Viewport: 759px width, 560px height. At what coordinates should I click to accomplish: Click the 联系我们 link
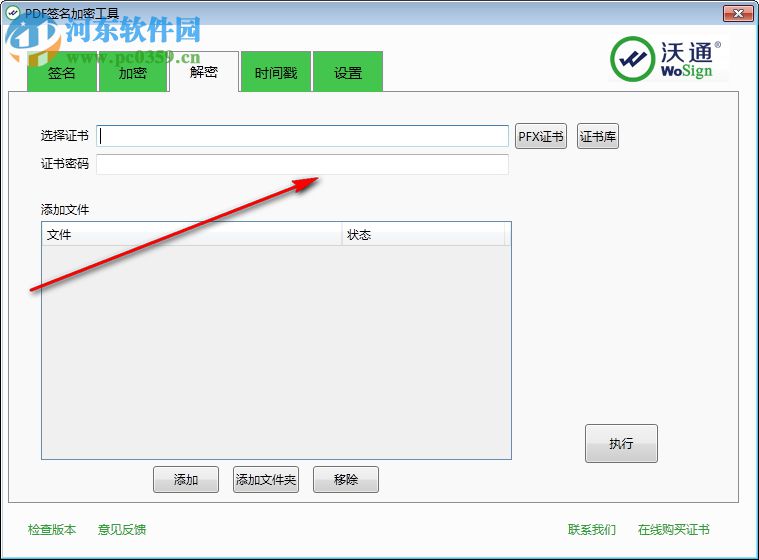click(592, 530)
